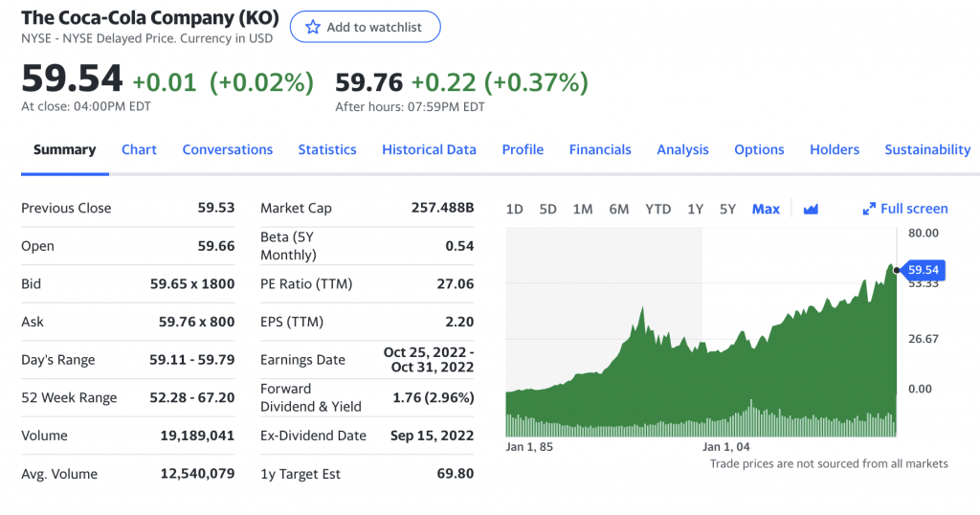980x515 pixels.
Task: Expand chart with Full screen
Action: click(904, 209)
